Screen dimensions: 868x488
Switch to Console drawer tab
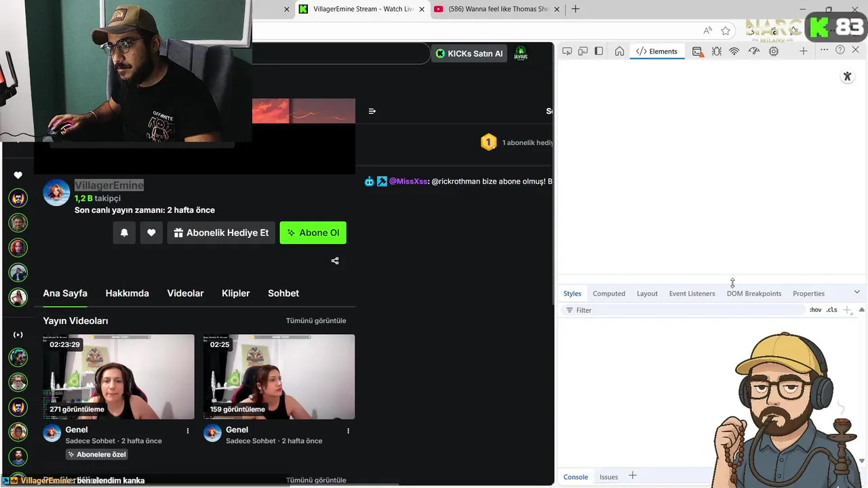(x=576, y=476)
